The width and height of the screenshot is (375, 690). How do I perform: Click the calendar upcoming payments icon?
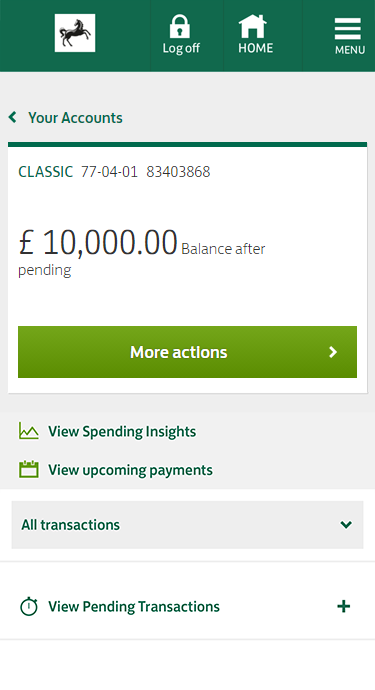[29, 470]
